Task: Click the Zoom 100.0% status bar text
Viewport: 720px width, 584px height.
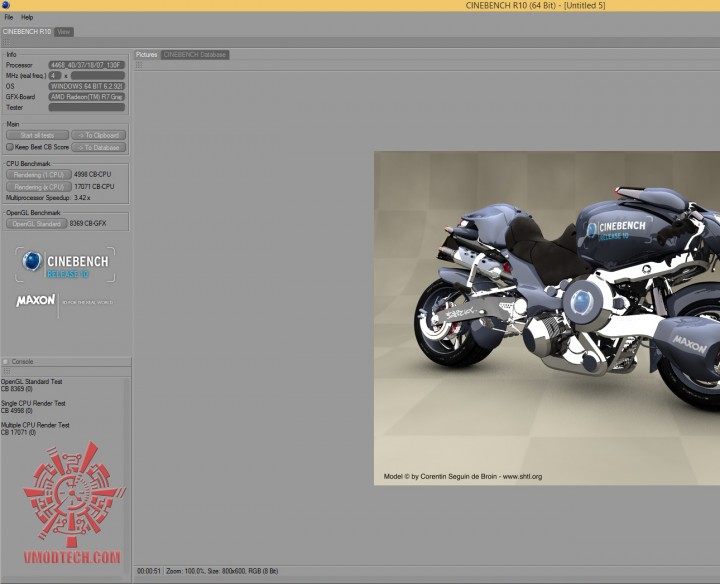Action: click(x=186, y=571)
